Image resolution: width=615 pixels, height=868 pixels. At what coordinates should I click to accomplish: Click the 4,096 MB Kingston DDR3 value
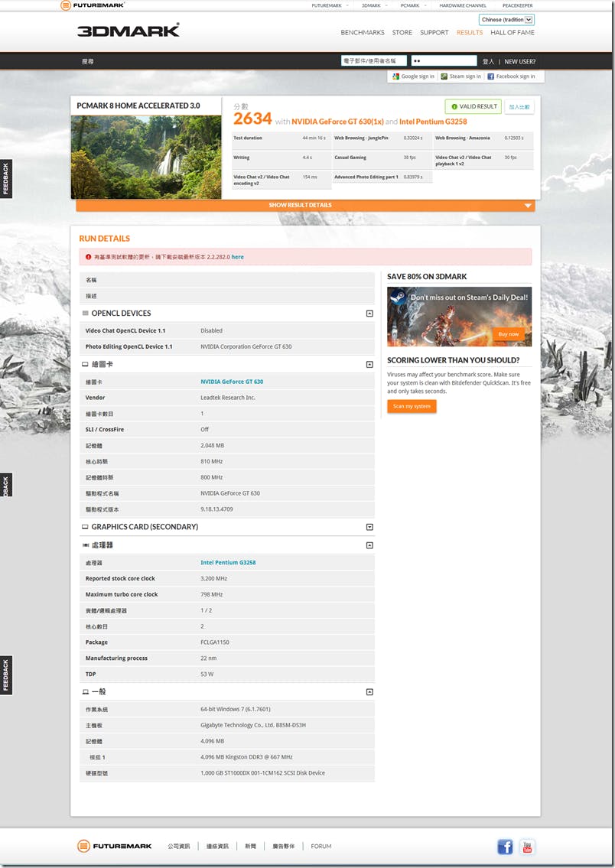pyautogui.click(x=247, y=757)
